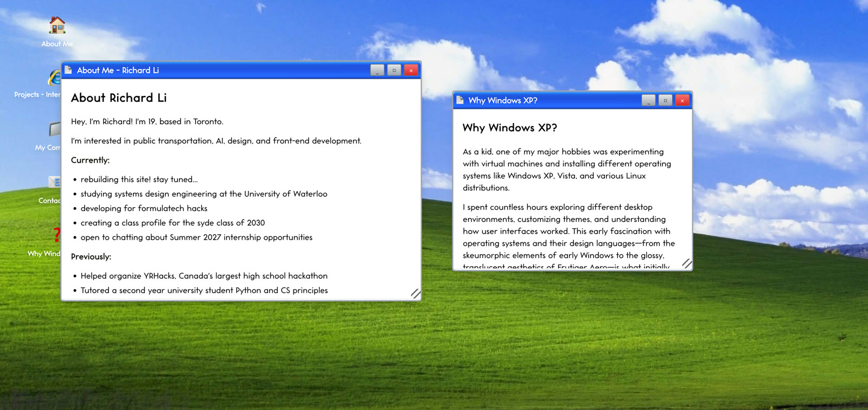Click 'Hey, I'm Richard! I'm 19' line

[147, 121]
